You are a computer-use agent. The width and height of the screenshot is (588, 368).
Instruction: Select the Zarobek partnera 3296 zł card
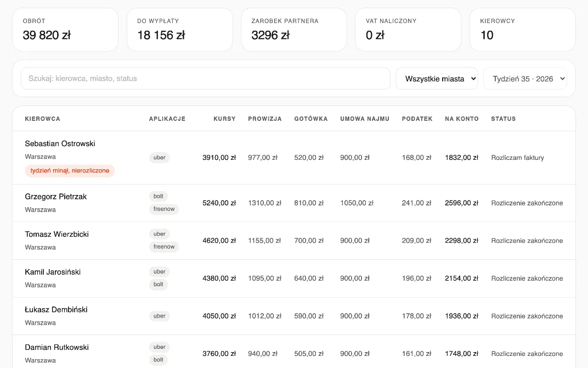click(x=294, y=30)
